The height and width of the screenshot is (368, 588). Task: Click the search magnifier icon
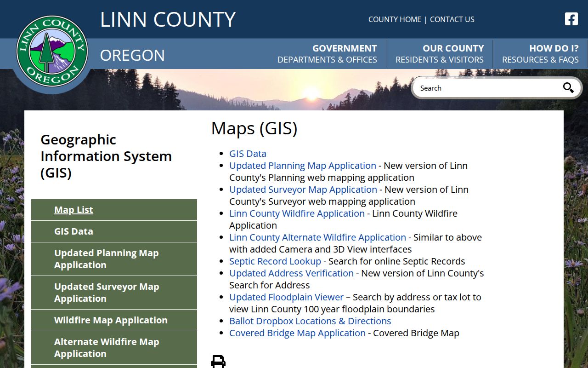click(568, 88)
